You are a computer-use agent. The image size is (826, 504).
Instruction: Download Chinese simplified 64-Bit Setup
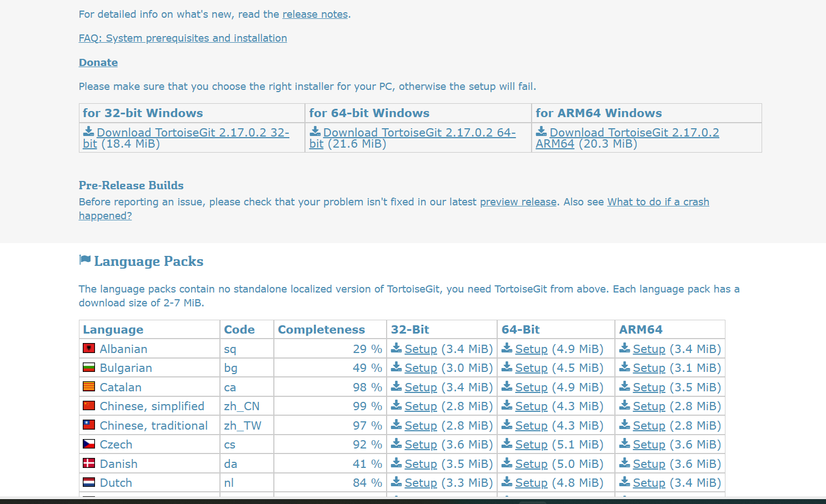(x=531, y=406)
